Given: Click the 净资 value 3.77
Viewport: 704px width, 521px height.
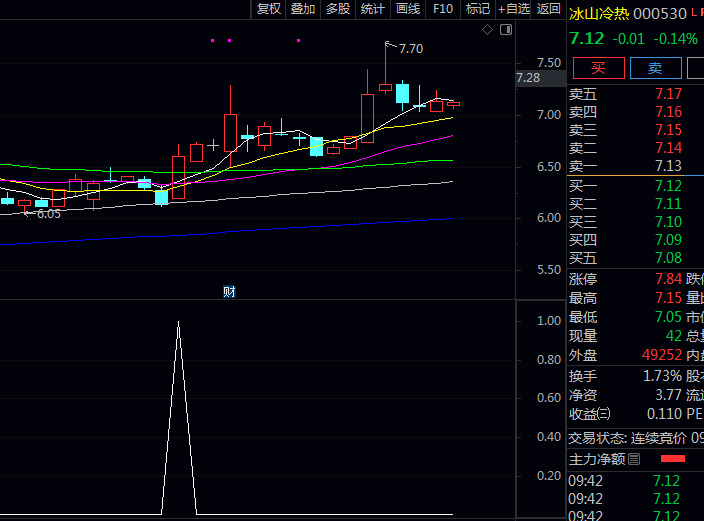Looking at the screenshot, I should tap(669, 395).
